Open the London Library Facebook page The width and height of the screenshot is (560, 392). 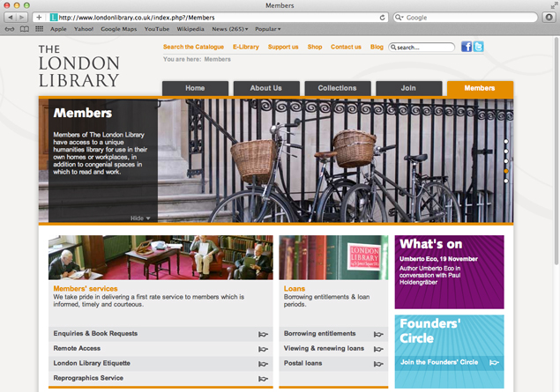coord(467,47)
